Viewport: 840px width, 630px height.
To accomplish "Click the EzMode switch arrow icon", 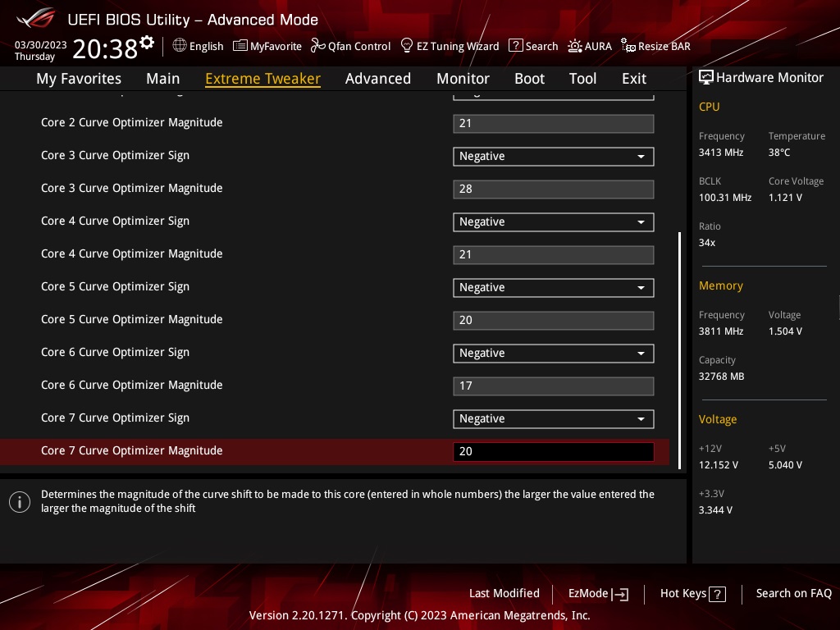I will (x=620, y=594).
